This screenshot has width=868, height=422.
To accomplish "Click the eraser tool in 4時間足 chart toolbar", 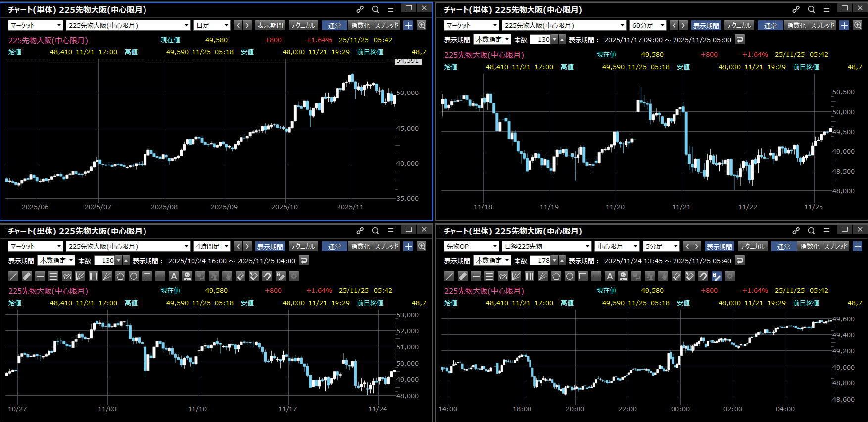I will pos(241,276).
